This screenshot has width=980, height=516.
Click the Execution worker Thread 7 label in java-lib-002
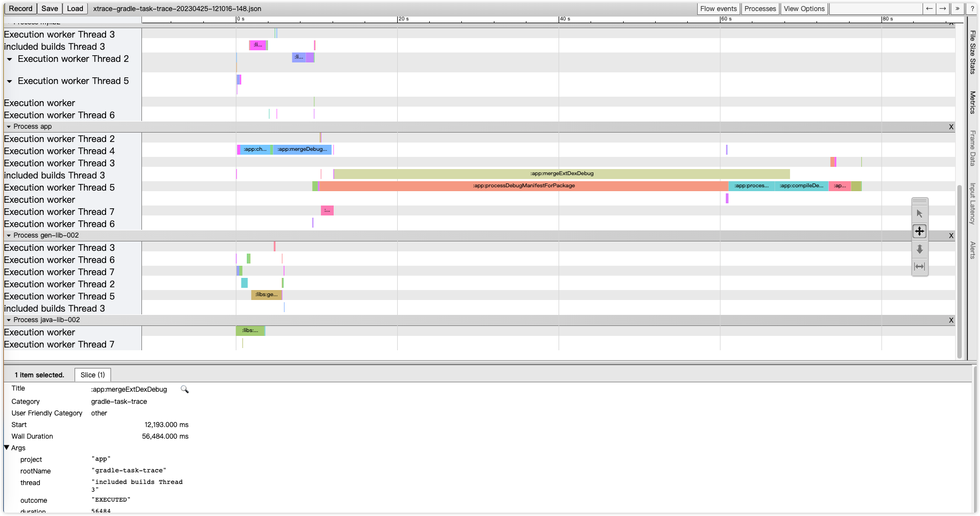coord(59,344)
